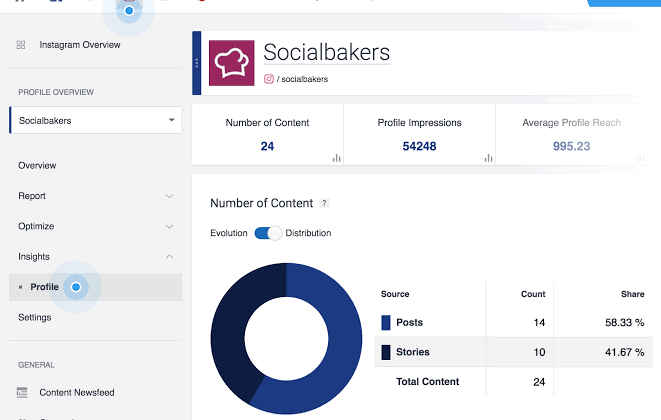The height and width of the screenshot is (420, 661).
Task: Click the Stories count 10
Action: [x=539, y=352]
